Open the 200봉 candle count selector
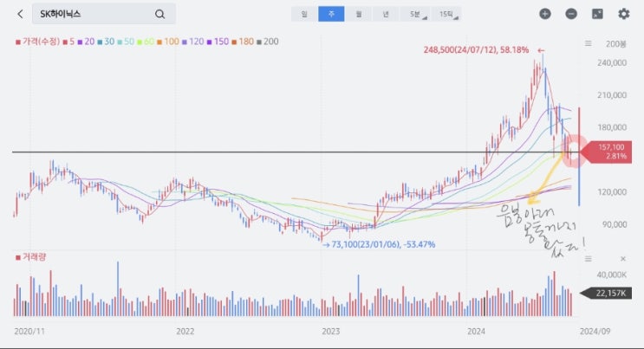This screenshot has width=644, height=349. pos(615,44)
